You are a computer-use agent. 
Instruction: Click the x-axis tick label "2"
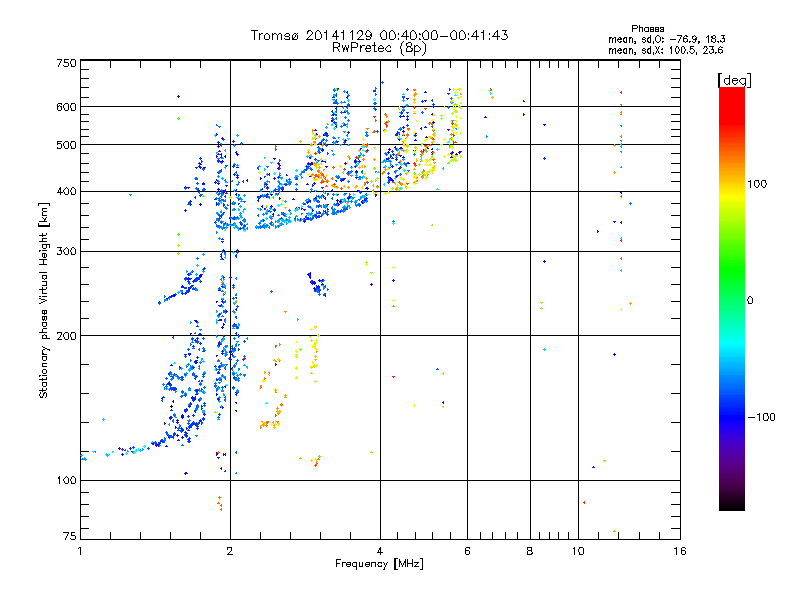(x=230, y=551)
